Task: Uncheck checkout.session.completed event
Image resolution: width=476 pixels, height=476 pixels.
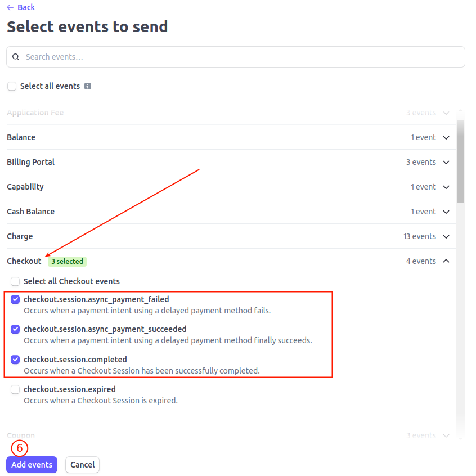Action: [15, 360]
